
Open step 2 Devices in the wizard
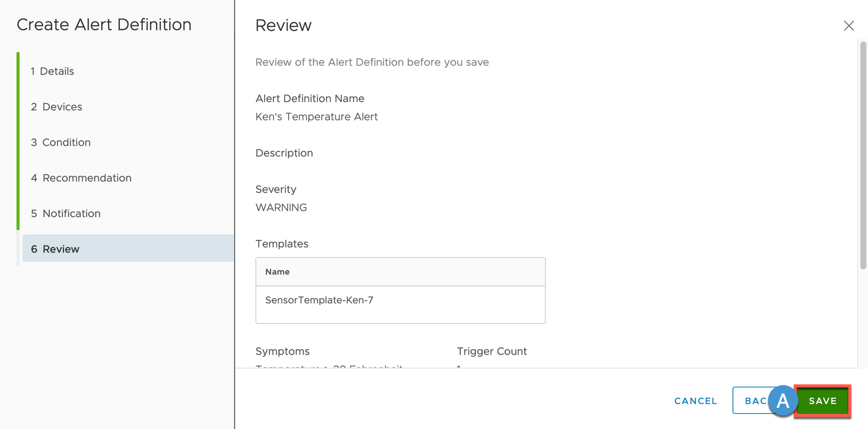pyautogui.click(x=56, y=107)
